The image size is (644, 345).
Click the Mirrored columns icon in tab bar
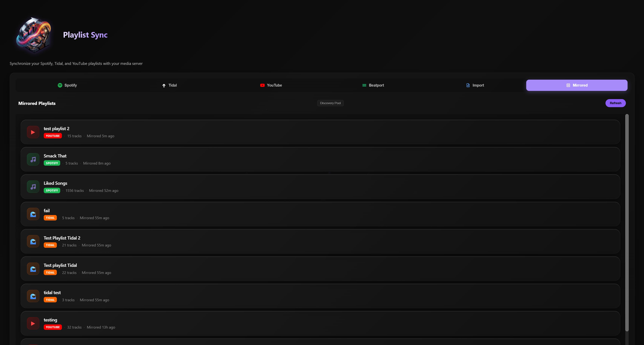pos(568,85)
